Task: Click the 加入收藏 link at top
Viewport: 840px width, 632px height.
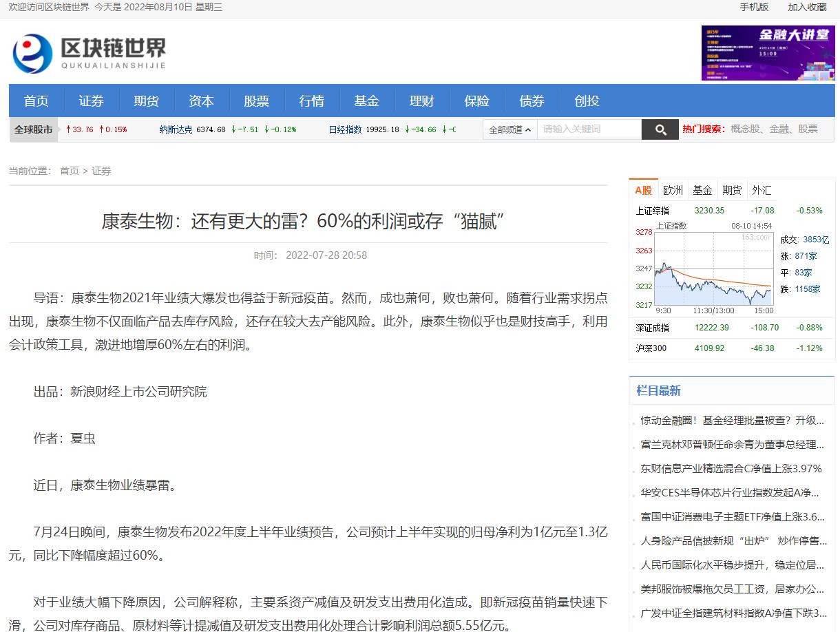Action: [807, 7]
